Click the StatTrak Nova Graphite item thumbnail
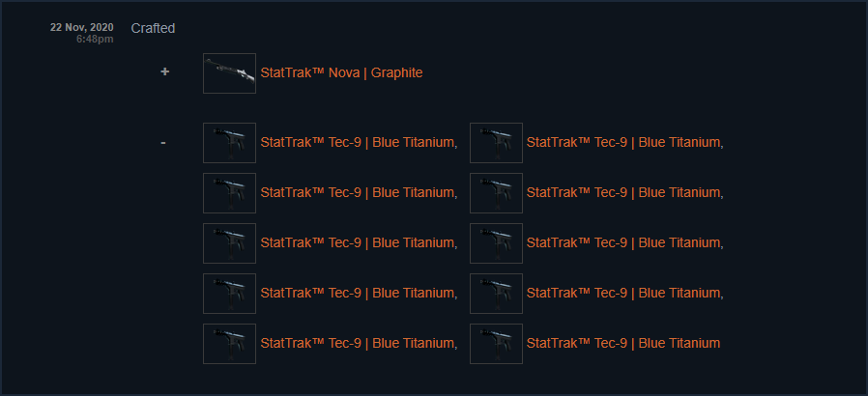The image size is (868, 396). [x=229, y=73]
